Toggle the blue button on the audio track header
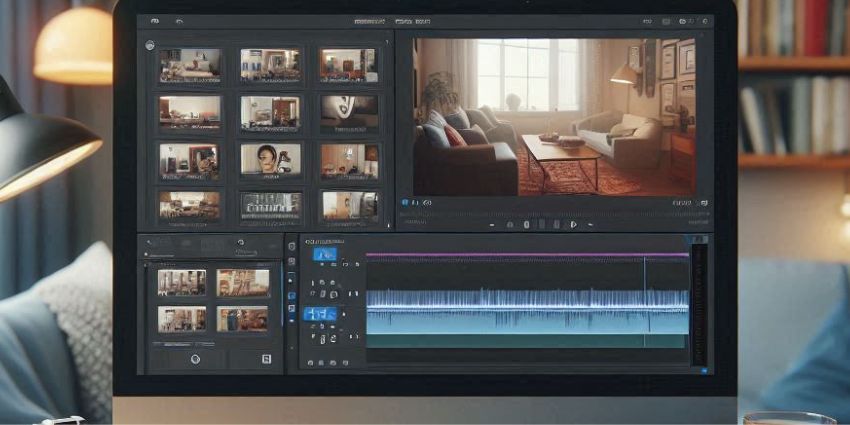The width and height of the screenshot is (850, 425). (320, 313)
